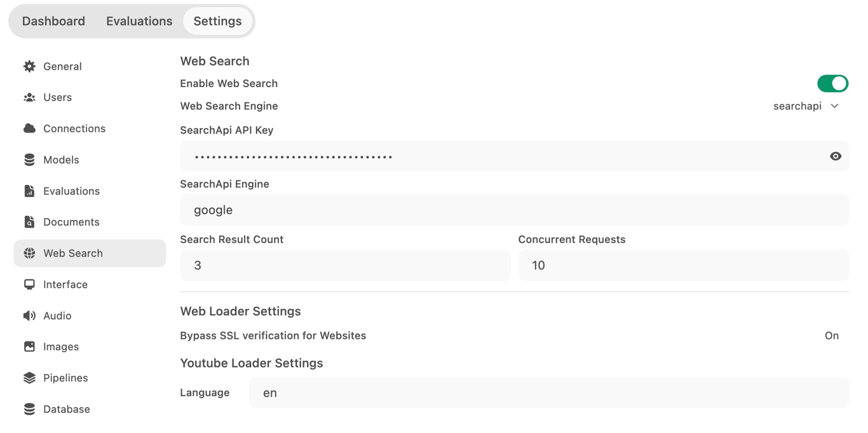Click the Images sidebar icon
The width and height of the screenshot is (868, 433).
click(29, 347)
